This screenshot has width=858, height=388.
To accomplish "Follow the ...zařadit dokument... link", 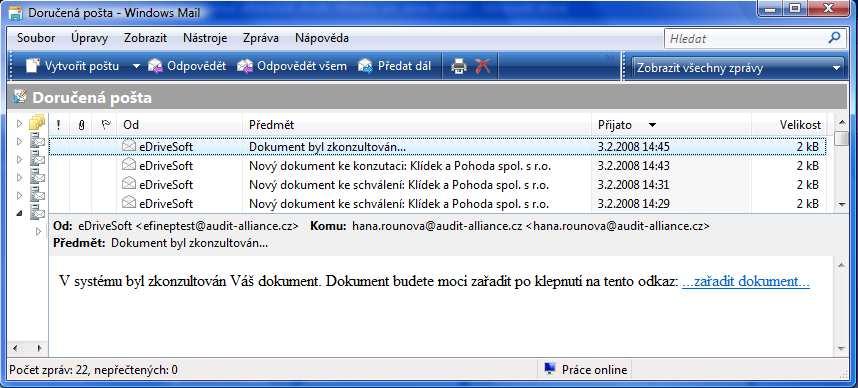I will coord(745,282).
